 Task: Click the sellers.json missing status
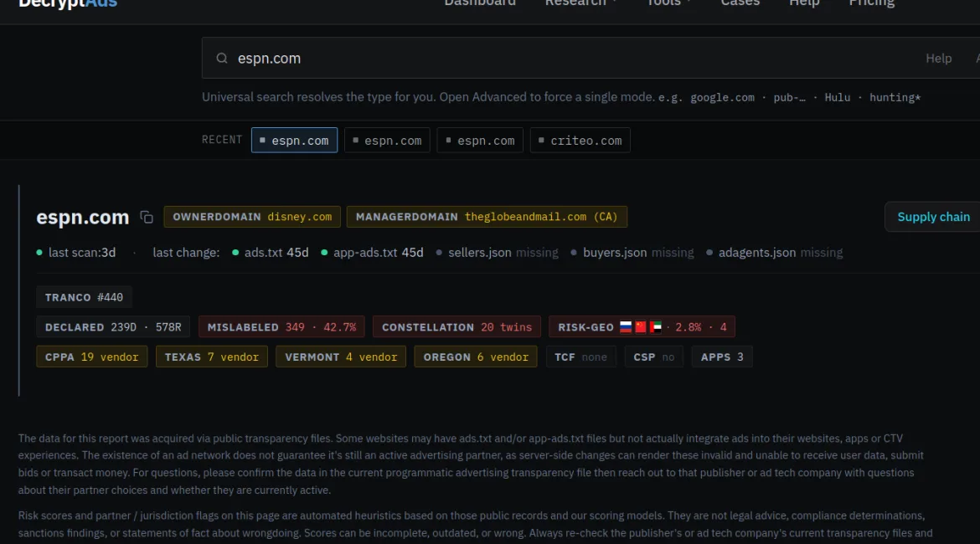(x=497, y=252)
